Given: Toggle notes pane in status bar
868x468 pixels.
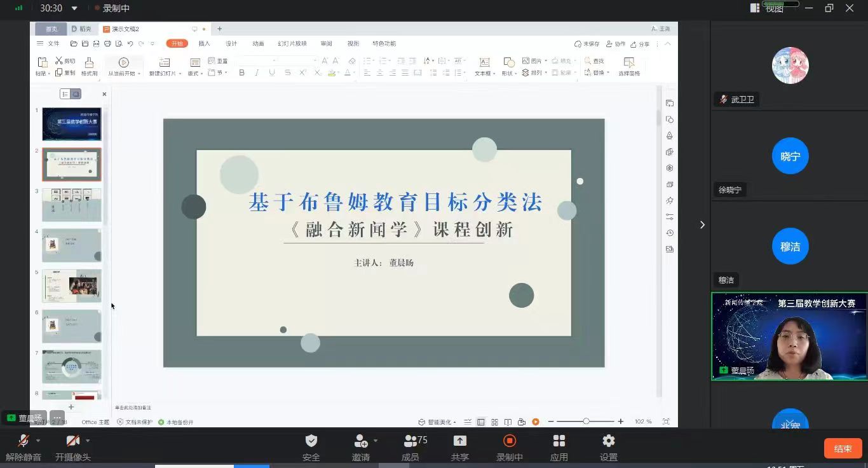Looking at the screenshot, I should pyautogui.click(x=468, y=422).
